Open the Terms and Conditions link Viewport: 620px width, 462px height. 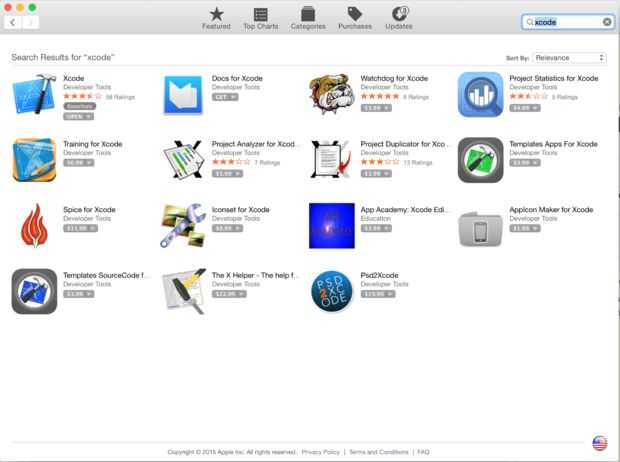[379, 452]
